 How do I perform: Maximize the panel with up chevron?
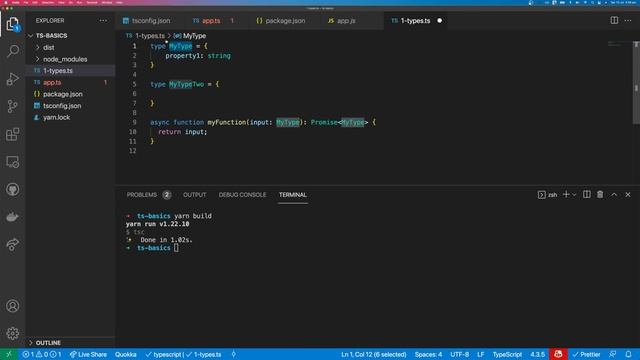point(614,195)
